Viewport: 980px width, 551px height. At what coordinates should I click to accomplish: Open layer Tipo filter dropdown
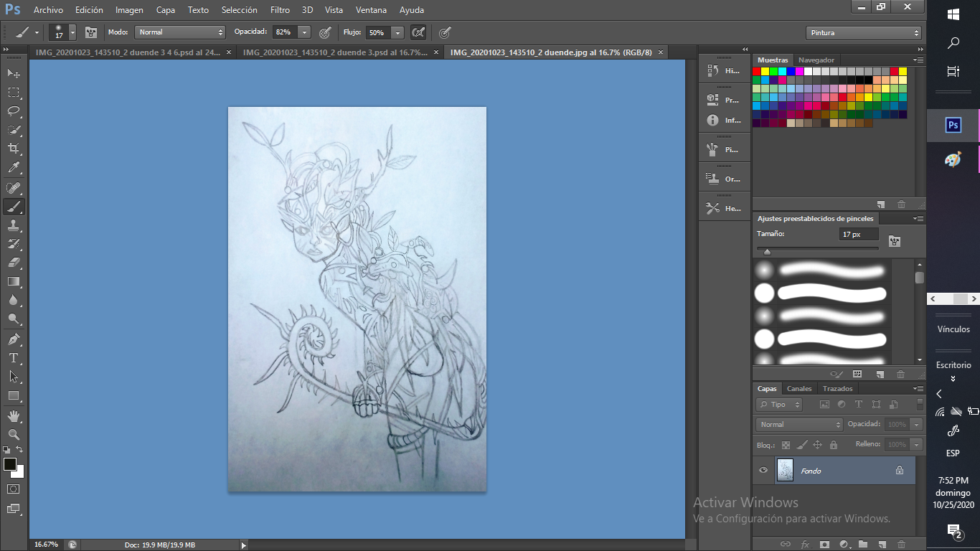pos(779,405)
